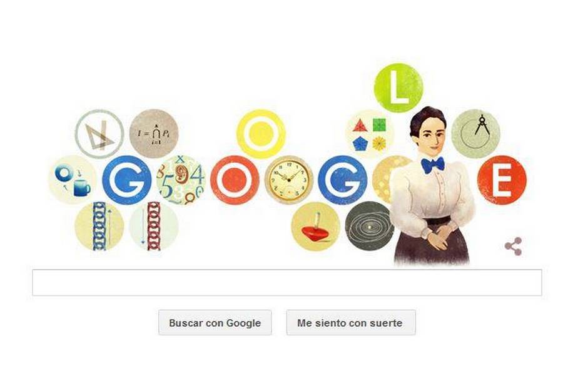
Task: Click the yellow O ring circle
Action: pyautogui.click(x=261, y=134)
